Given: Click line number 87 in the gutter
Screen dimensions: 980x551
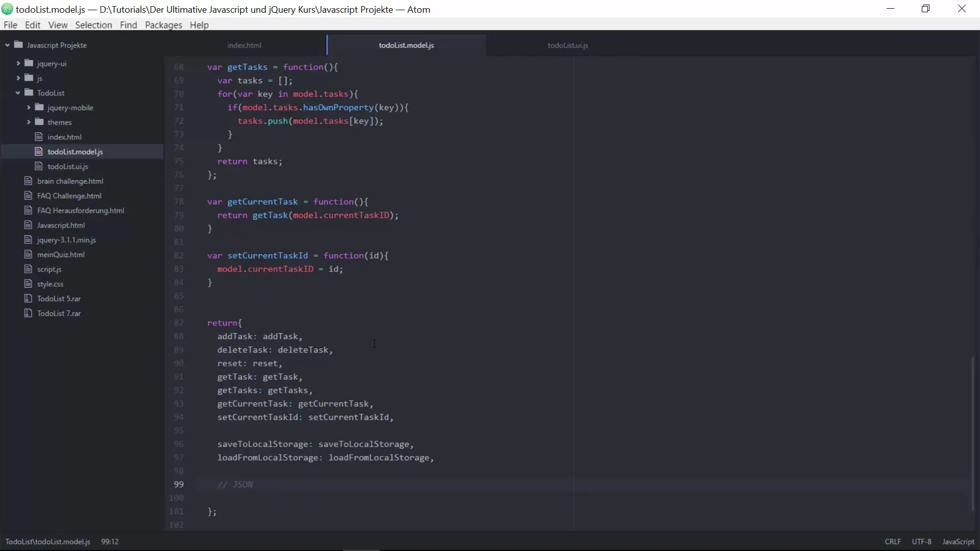Looking at the screenshot, I should point(179,323).
